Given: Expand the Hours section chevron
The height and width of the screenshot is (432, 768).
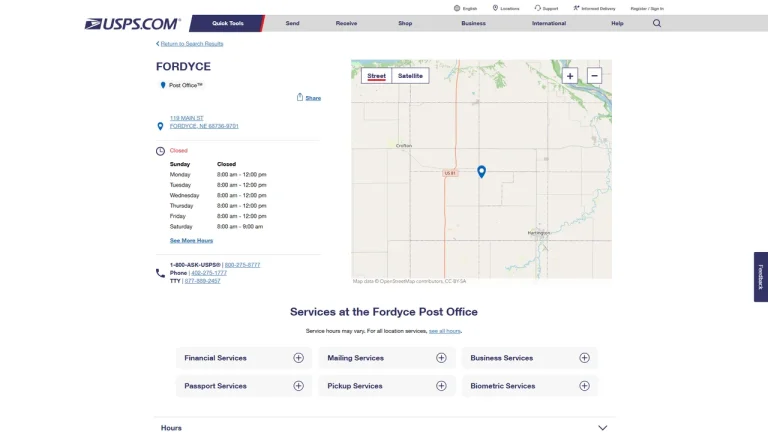Looking at the screenshot, I should [x=602, y=428].
